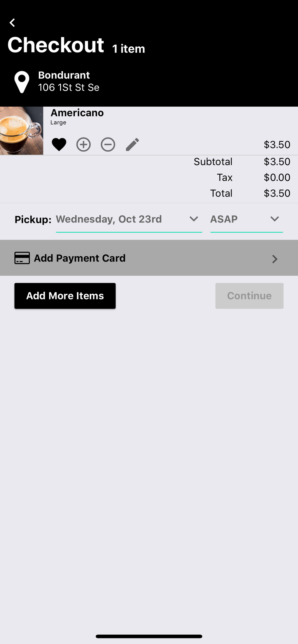The image size is (298, 644).
Task: Tap the location pin icon
Action: pos(22,82)
